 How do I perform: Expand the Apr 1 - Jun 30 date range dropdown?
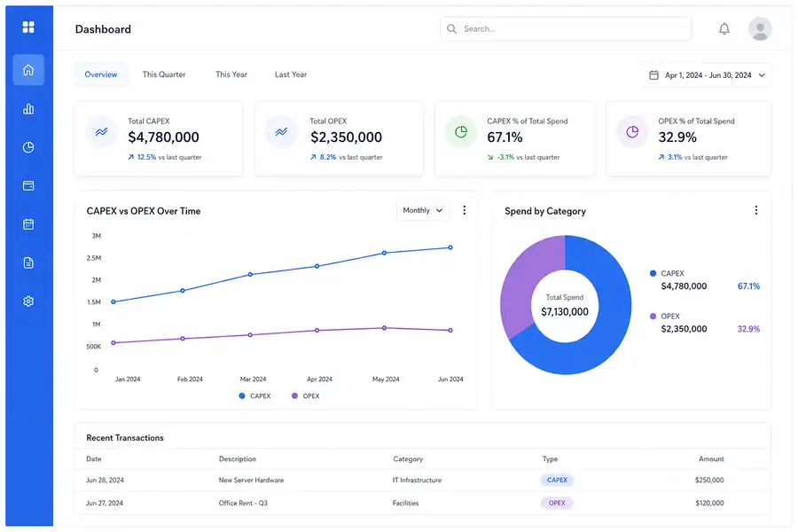[x=708, y=75]
